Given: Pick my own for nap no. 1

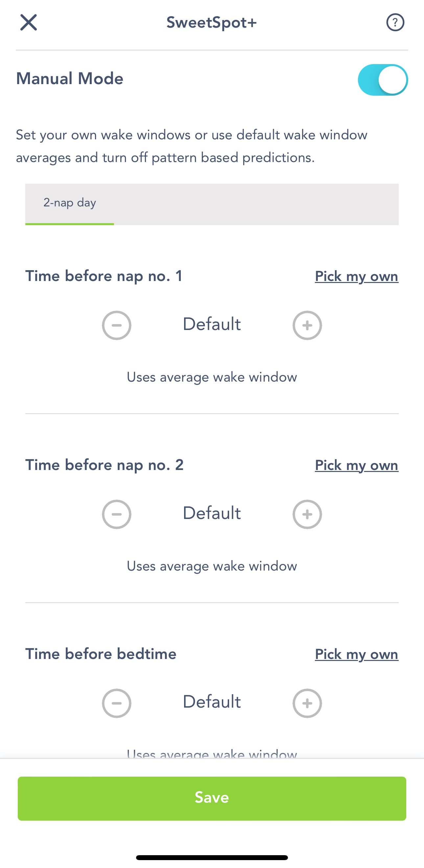Looking at the screenshot, I should point(357,276).
